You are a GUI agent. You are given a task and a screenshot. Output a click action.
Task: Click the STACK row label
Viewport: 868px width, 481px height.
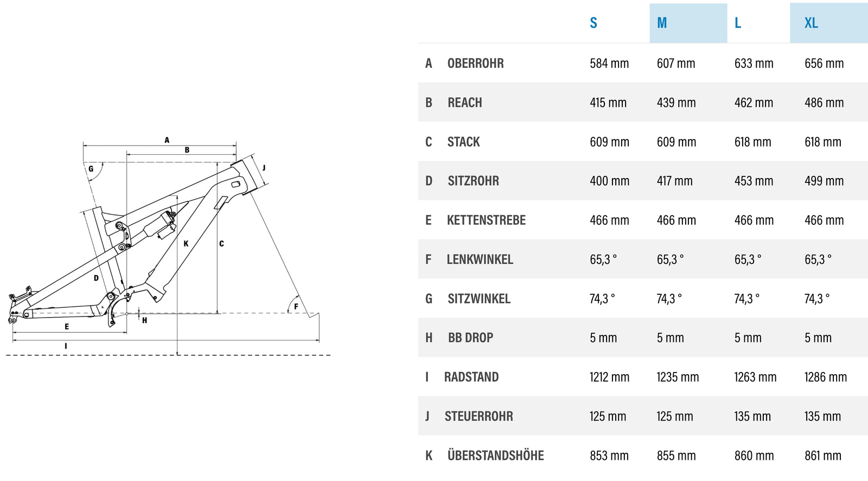pyautogui.click(x=463, y=142)
